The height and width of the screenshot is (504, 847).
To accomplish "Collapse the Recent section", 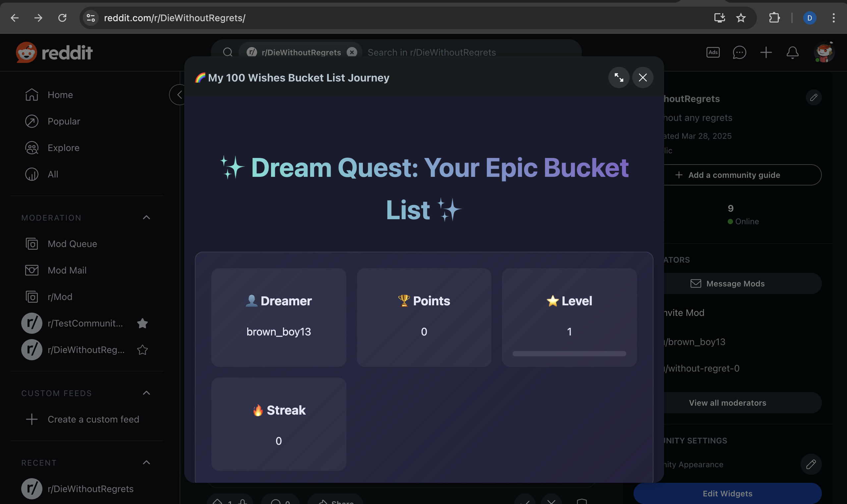I will coord(146,463).
